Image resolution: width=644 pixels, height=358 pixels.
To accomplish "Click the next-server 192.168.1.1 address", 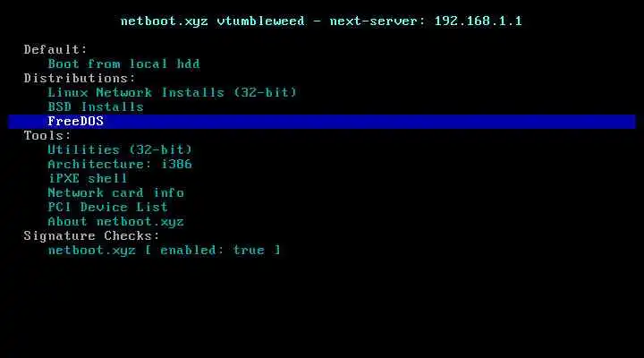I will (478, 21).
